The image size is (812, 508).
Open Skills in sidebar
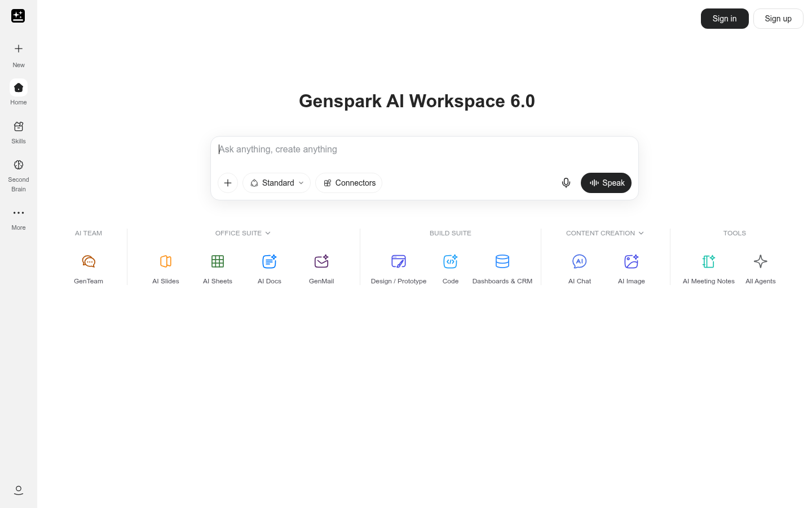pos(19,132)
